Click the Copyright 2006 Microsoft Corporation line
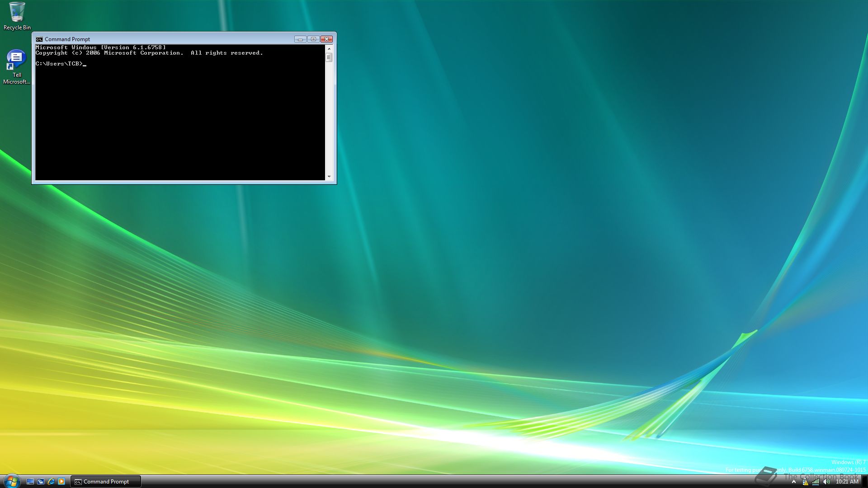 [x=149, y=53]
